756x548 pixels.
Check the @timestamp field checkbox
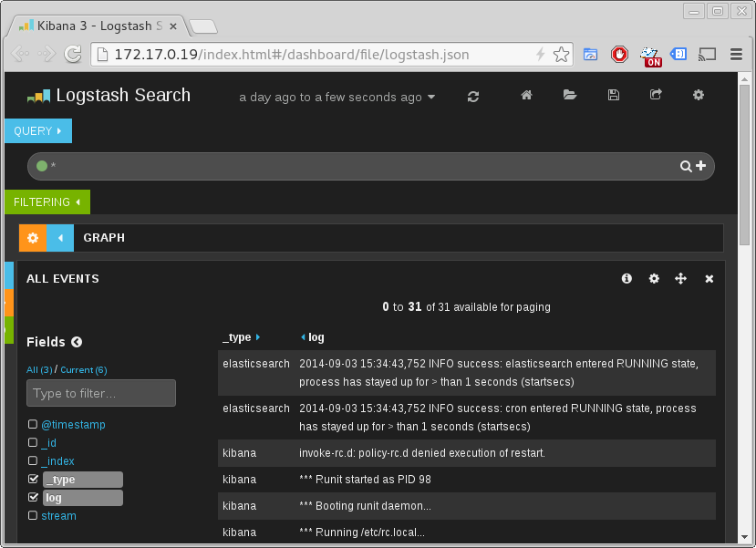(x=33, y=424)
